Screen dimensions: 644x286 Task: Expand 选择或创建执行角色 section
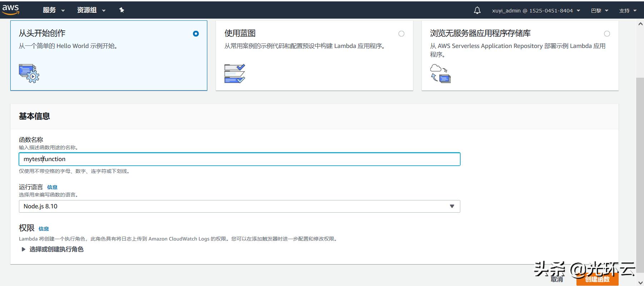53,249
